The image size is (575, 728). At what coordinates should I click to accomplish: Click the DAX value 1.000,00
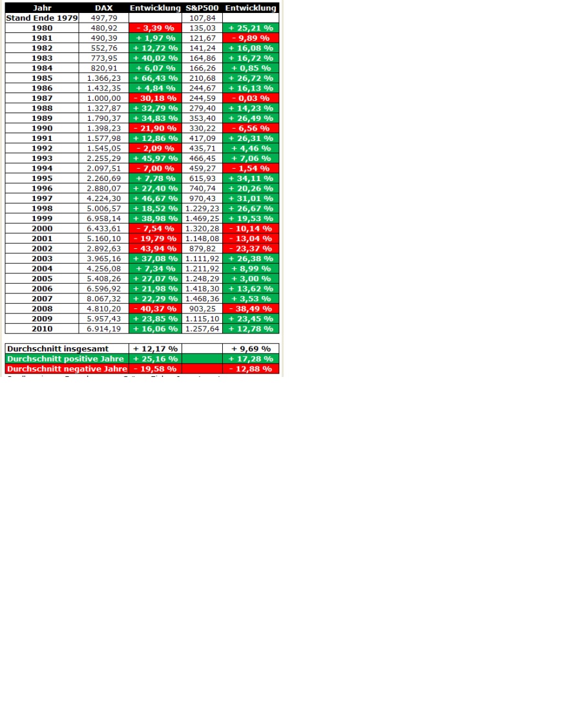click(x=104, y=98)
